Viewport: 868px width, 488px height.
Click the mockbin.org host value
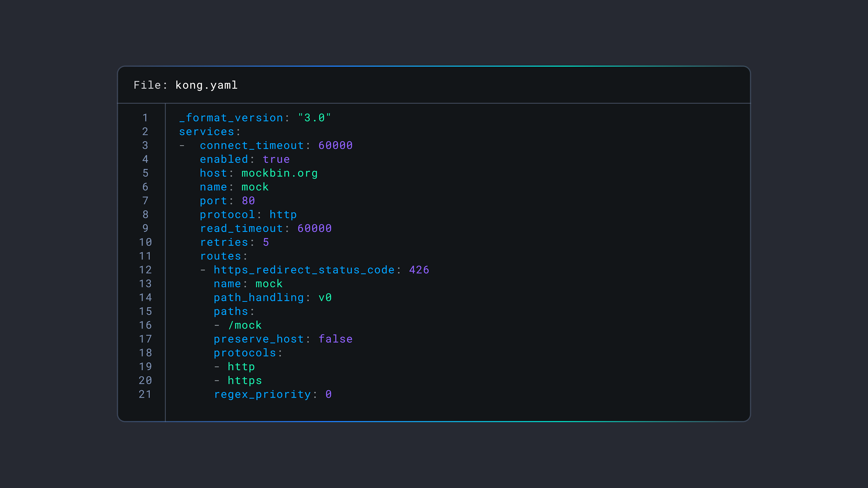pos(279,173)
